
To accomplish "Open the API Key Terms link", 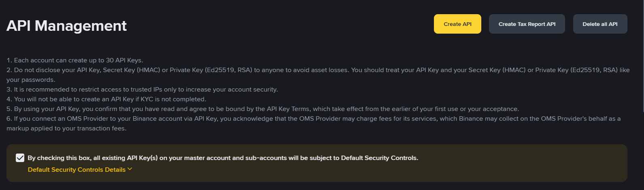I will [287, 109].
